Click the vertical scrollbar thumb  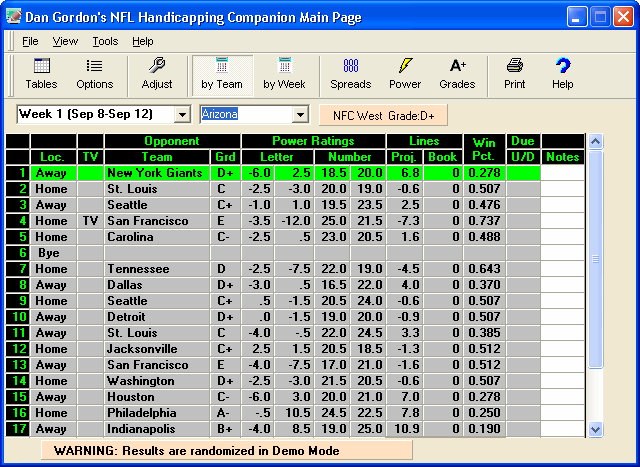[596, 259]
